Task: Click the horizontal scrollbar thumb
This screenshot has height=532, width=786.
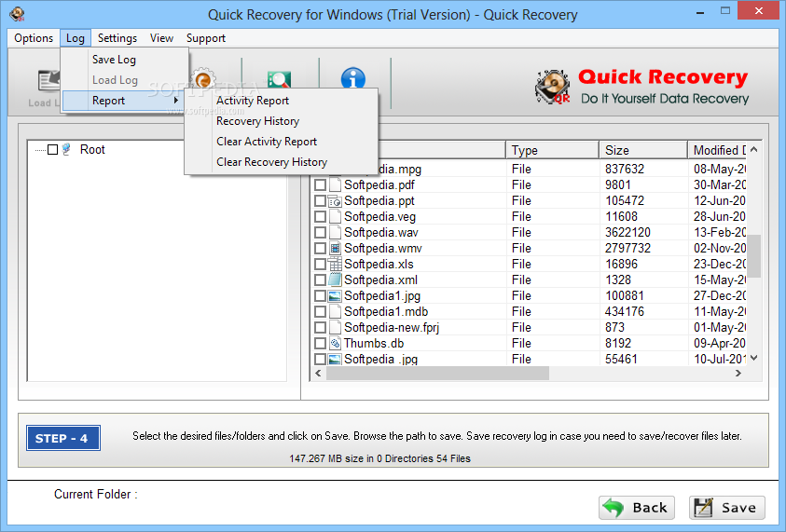Action: pyautogui.click(x=437, y=374)
